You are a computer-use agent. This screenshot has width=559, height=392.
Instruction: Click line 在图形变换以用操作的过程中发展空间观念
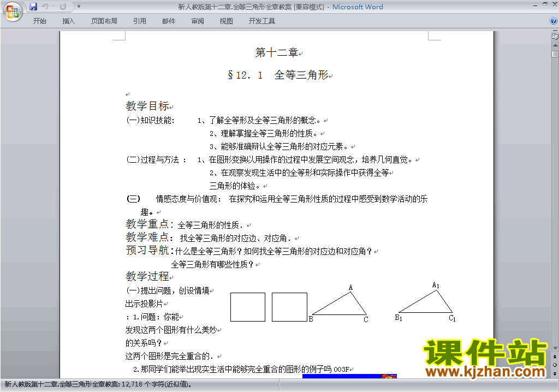[x=305, y=160]
